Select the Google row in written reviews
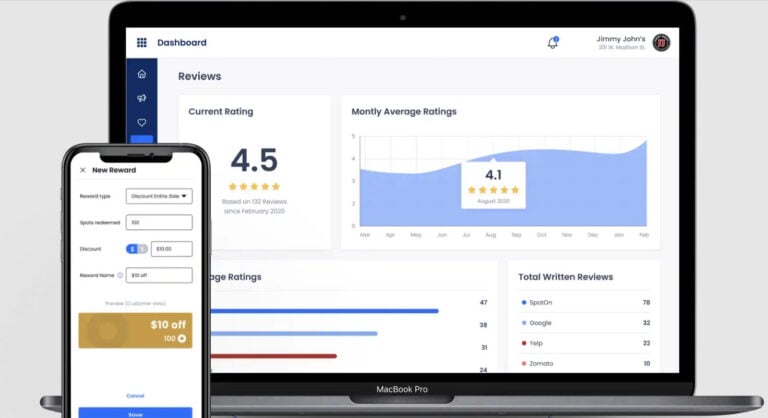 point(585,323)
